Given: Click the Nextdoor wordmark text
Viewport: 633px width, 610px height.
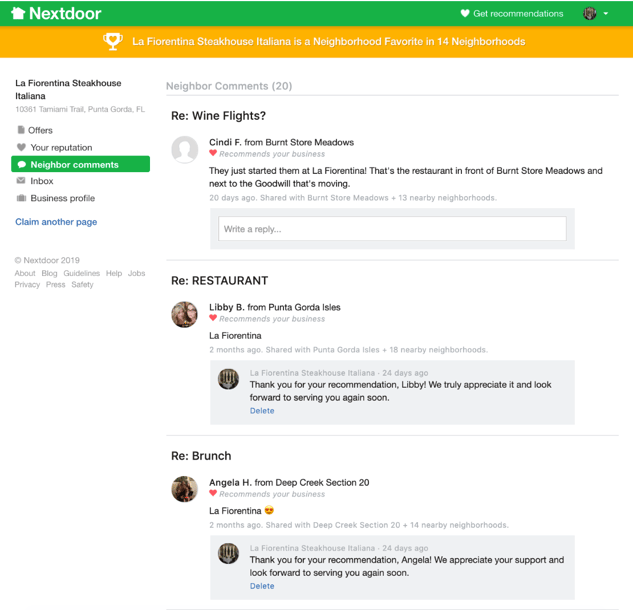Looking at the screenshot, I should [65, 13].
